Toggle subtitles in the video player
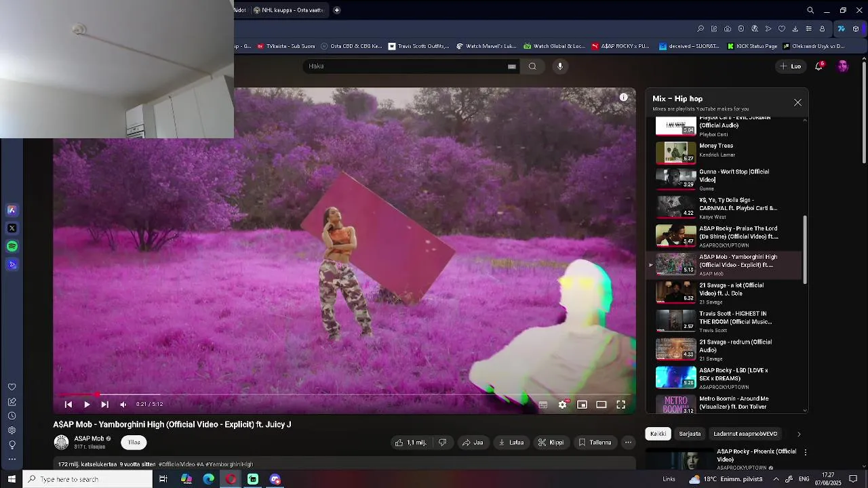The width and height of the screenshot is (868, 488). 543,405
